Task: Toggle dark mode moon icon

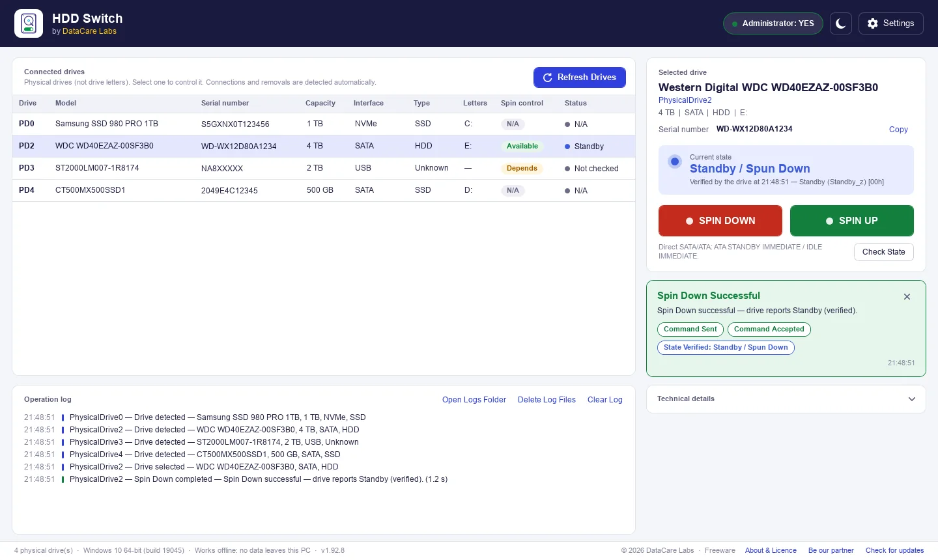Action: (841, 23)
